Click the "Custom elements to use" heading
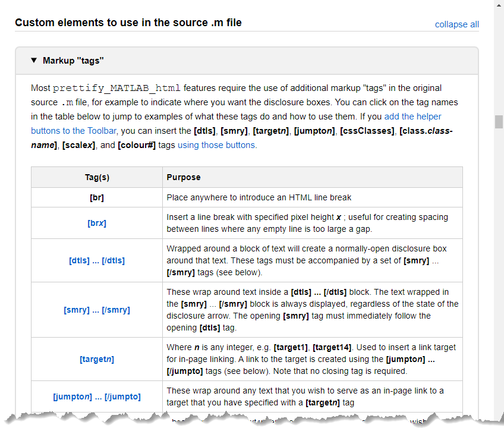 pos(128,23)
